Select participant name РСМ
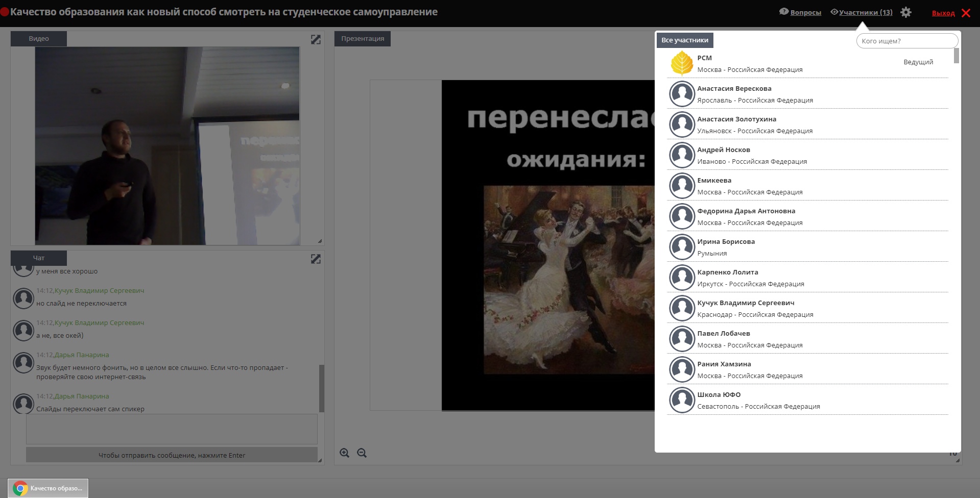The image size is (980, 498). 704,58
